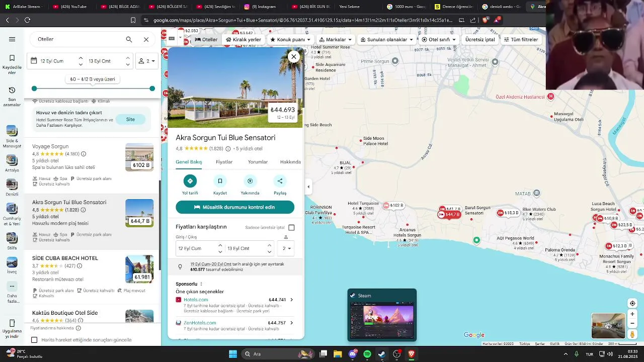
Task: Click the Windows Start button
Action: (233, 354)
